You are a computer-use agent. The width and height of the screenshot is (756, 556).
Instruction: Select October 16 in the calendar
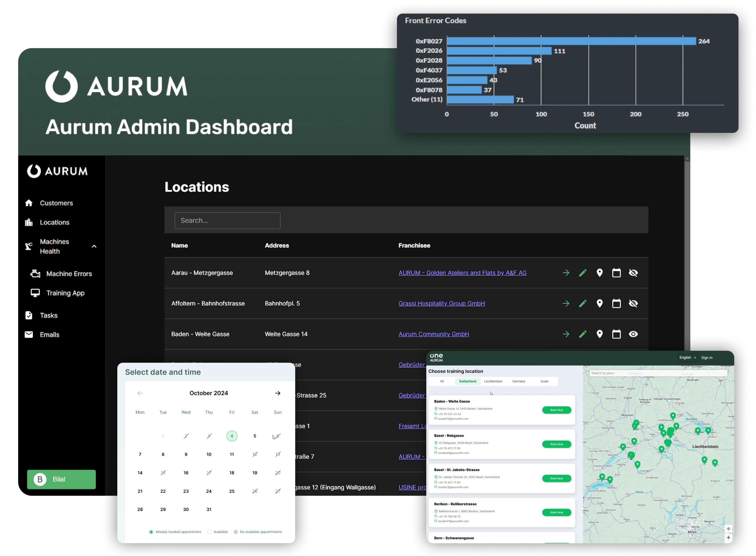pyautogui.click(x=186, y=473)
